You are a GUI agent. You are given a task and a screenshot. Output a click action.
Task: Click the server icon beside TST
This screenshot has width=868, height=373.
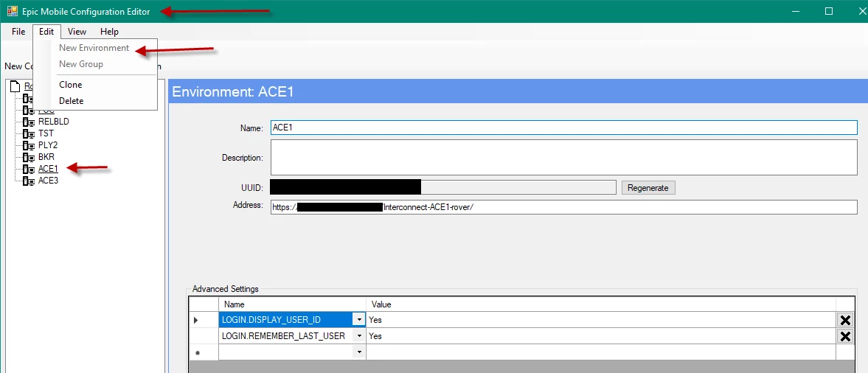pos(29,133)
